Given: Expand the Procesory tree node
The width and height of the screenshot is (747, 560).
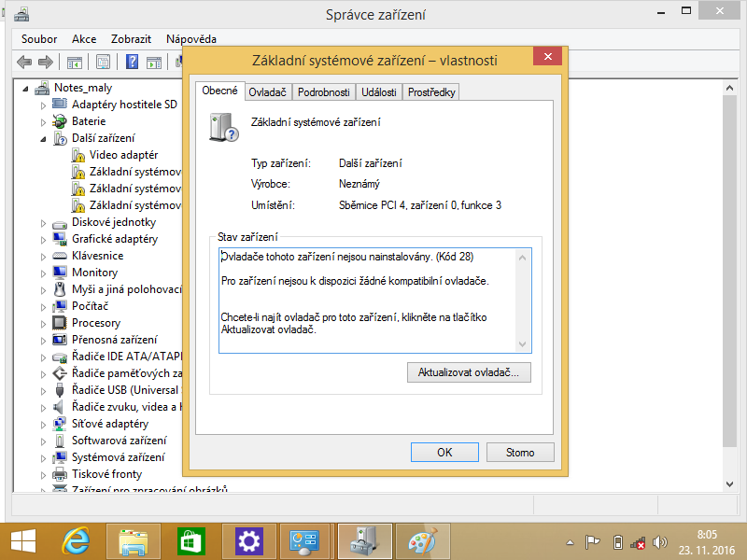Looking at the screenshot, I should 43,323.
